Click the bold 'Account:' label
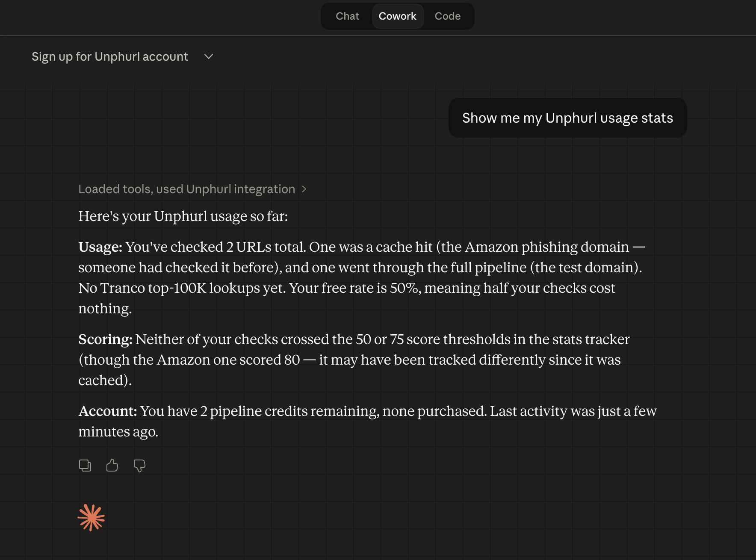The height and width of the screenshot is (560, 756). (x=108, y=411)
